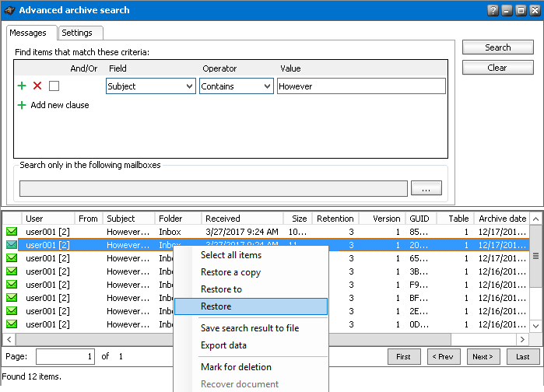544x392 pixels.
Task: Click the Add new clause plus icon
Action: [22, 105]
